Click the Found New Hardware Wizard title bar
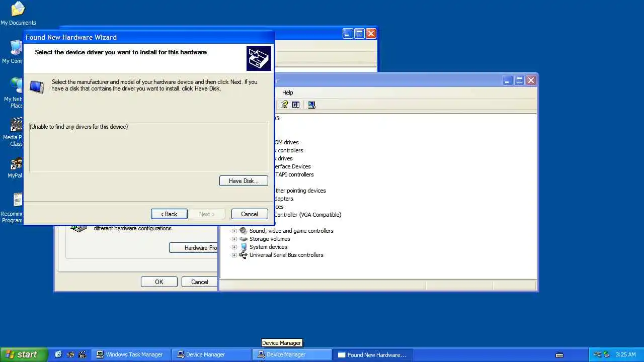The image size is (644, 362). 148,37
